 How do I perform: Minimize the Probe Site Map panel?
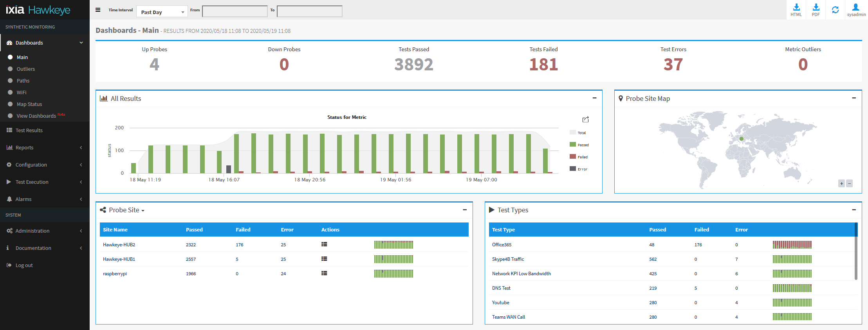point(854,98)
